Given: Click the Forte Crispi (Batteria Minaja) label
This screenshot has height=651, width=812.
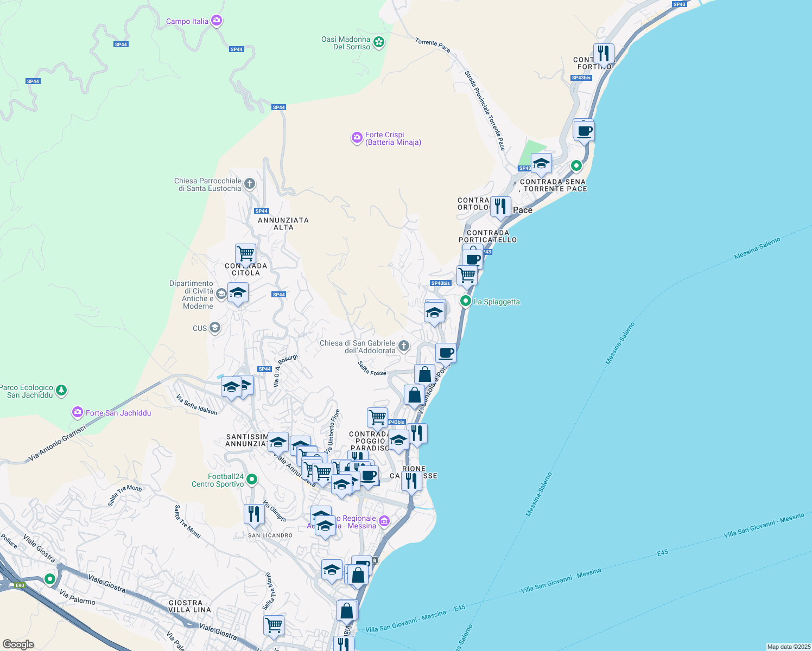Looking at the screenshot, I should click(393, 138).
